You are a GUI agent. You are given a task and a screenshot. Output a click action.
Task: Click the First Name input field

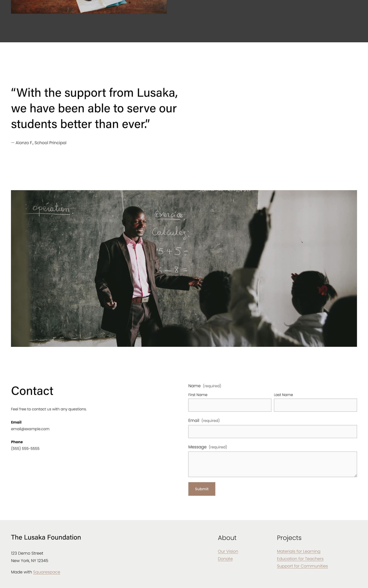(x=229, y=405)
